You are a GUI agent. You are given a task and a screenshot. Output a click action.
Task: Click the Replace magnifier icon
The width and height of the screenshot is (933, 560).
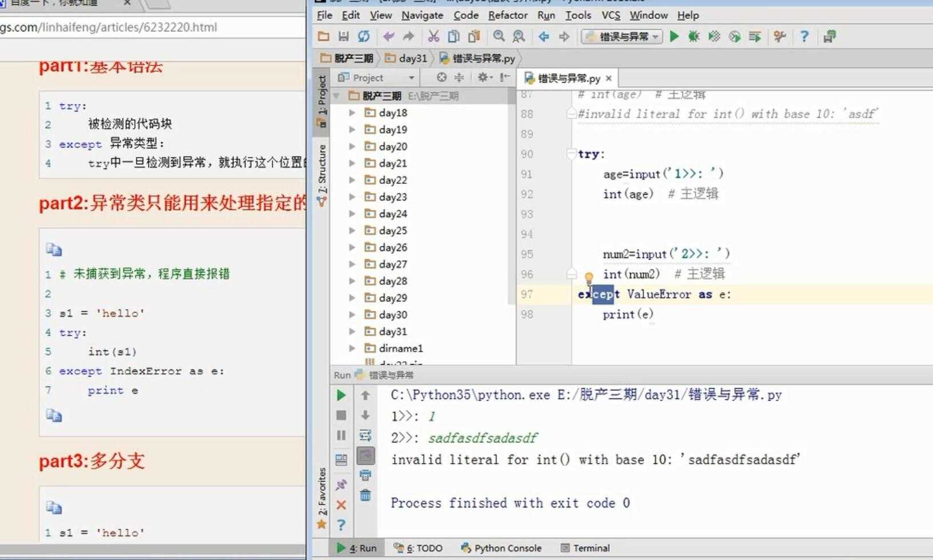pyautogui.click(x=518, y=37)
